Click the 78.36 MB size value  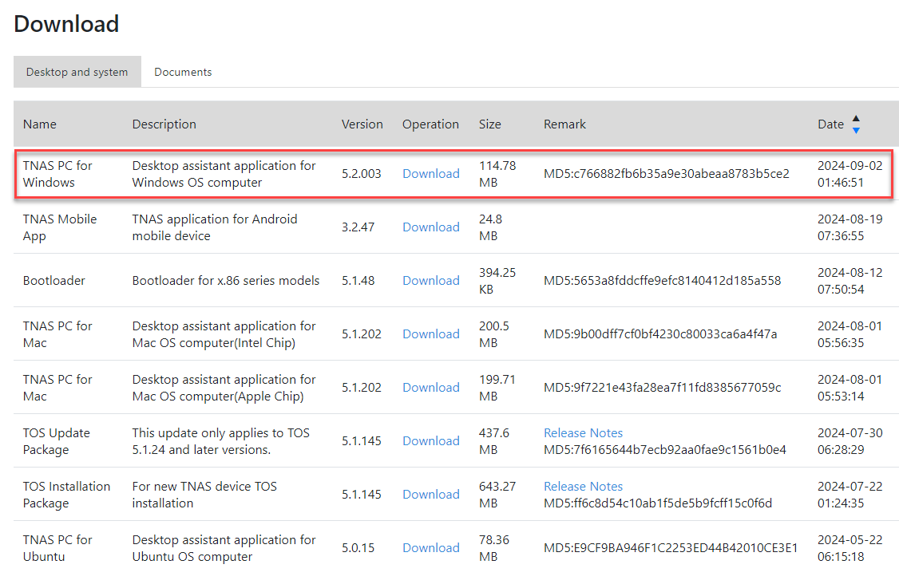pyautogui.click(x=494, y=547)
